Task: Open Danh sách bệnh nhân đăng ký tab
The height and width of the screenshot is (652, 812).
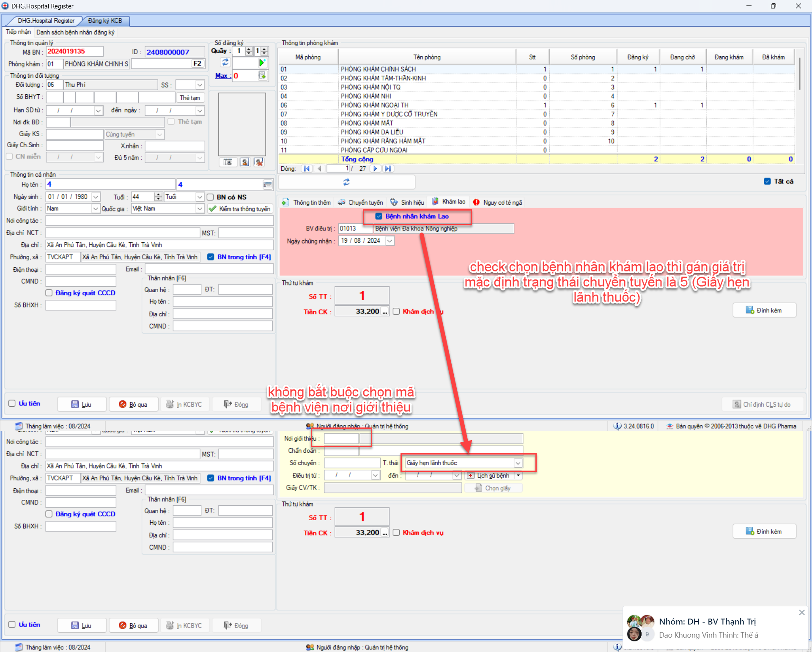Action: click(x=75, y=33)
